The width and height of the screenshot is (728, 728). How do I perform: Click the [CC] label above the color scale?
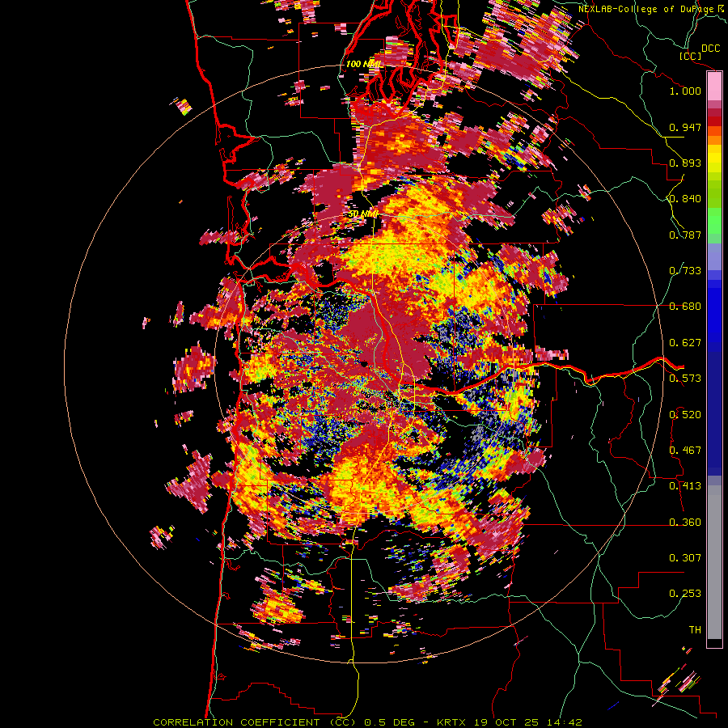[x=690, y=56]
